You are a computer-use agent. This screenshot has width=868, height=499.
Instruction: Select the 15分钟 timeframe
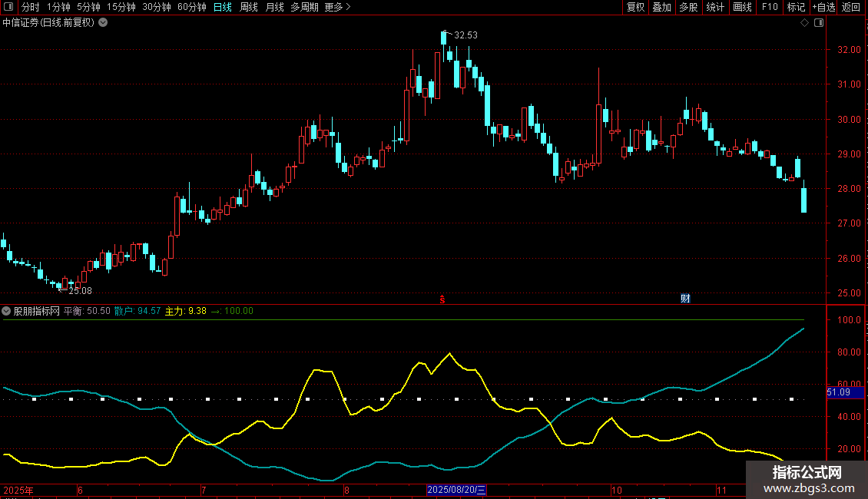(121, 7)
